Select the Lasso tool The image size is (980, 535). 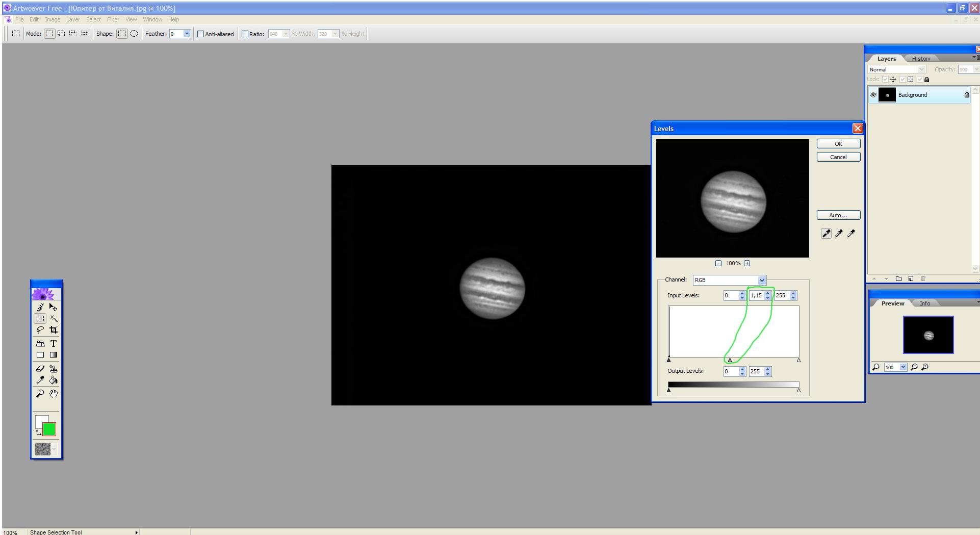(x=40, y=330)
